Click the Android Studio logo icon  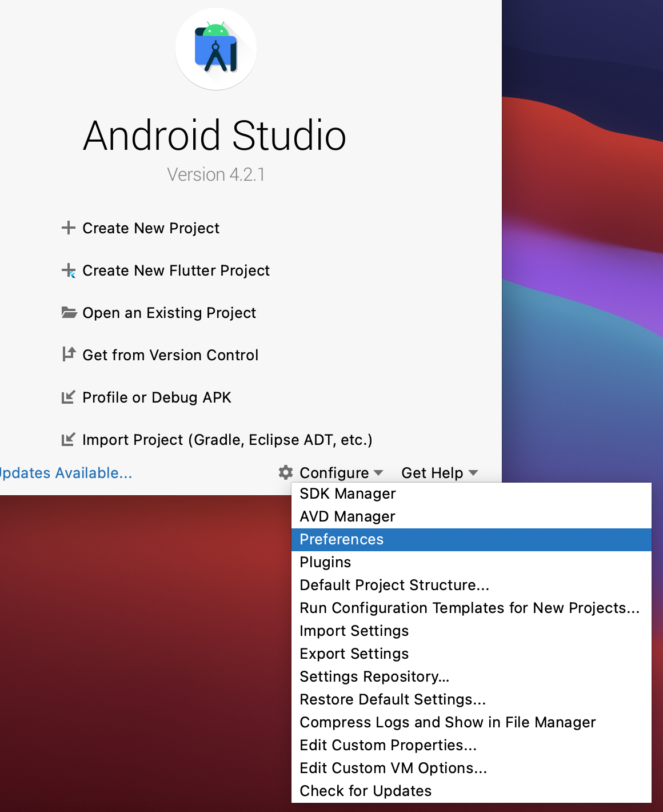point(216,49)
